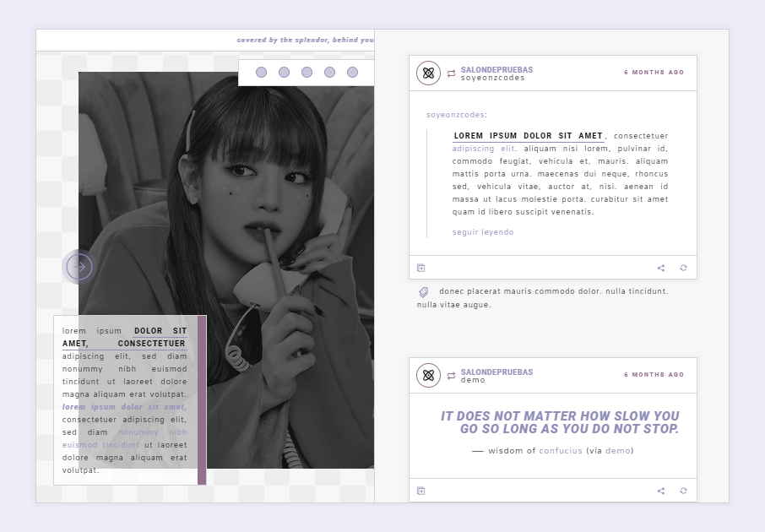Click the third navigation dot above the photo
The width and height of the screenshot is (765, 532).
click(x=307, y=73)
